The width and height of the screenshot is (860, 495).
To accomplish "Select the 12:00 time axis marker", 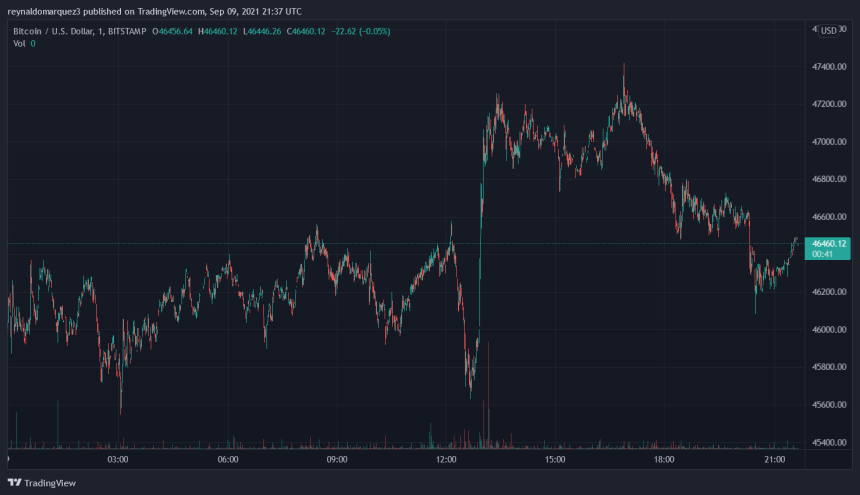I will (446, 460).
